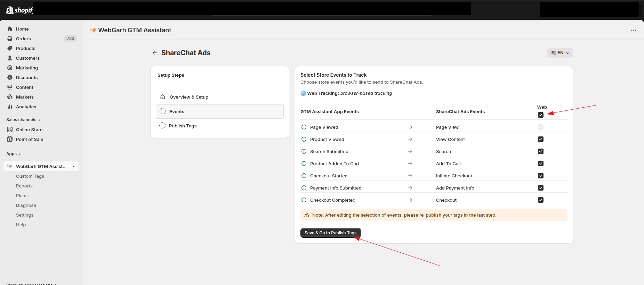The height and width of the screenshot is (285, 644).
Task: Uncheck the Checkout event checkbox
Action: tap(541, 200)
